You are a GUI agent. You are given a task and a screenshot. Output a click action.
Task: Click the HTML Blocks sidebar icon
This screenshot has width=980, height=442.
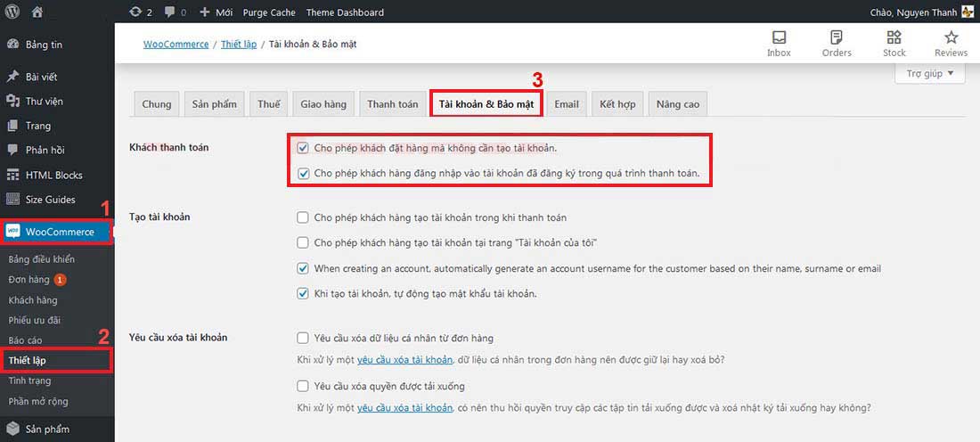tap(12, 175)
